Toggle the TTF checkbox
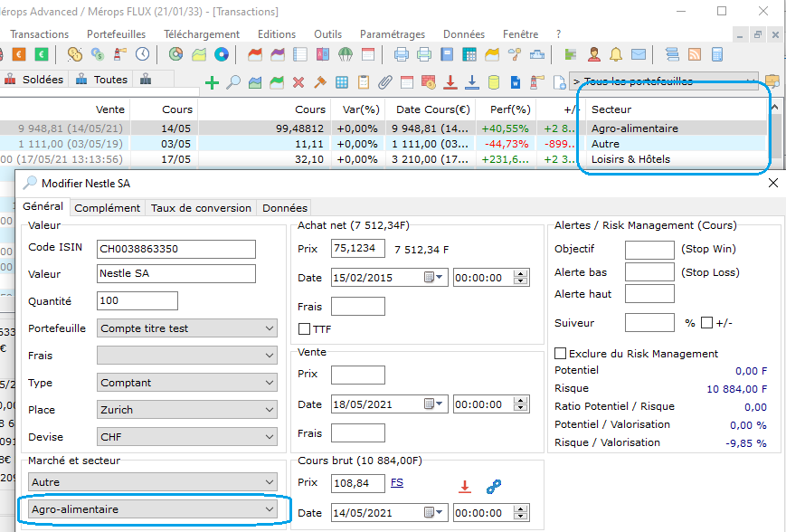The image size is (786, 532). coord(304,329)
